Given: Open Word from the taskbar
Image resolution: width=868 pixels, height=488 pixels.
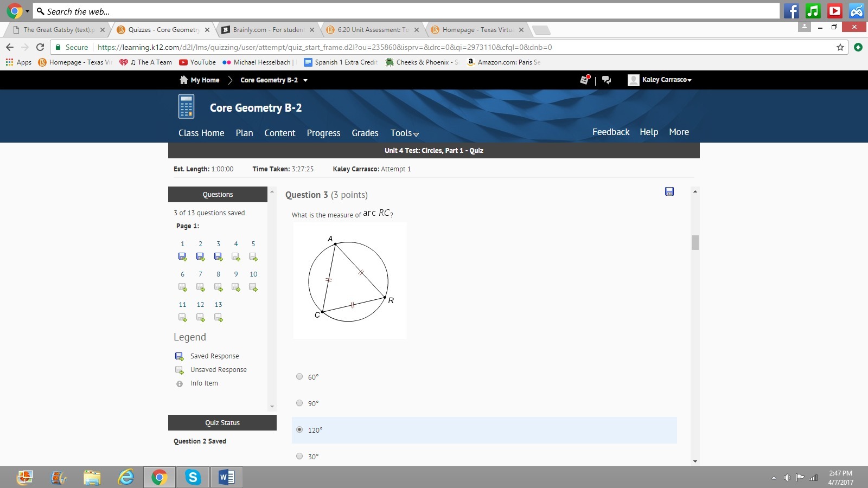Looking at the screenshot, I should 226,477.
